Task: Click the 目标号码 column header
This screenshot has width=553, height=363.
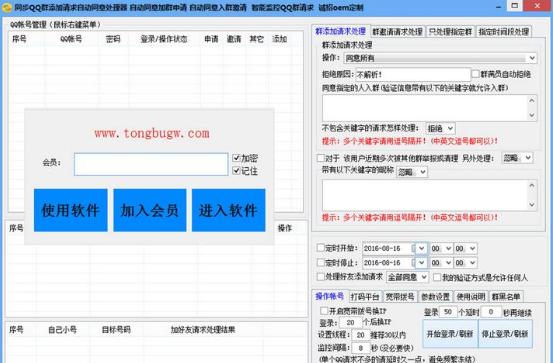Action: coord(116,329)
